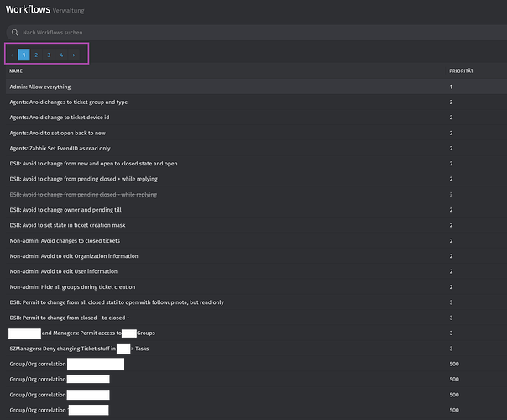Go to next page with the arrow
Image resolution: width=507 pixels, height=420 pixels.
[x=74, y=55]
